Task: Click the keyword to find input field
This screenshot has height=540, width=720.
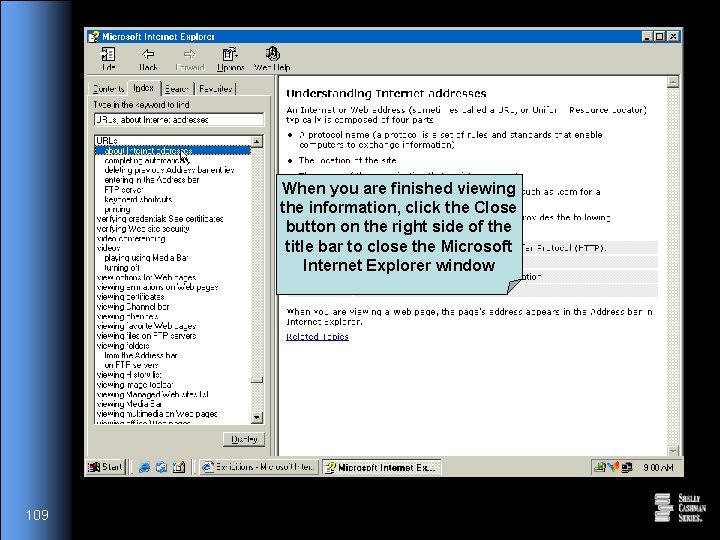Action: 179,120
